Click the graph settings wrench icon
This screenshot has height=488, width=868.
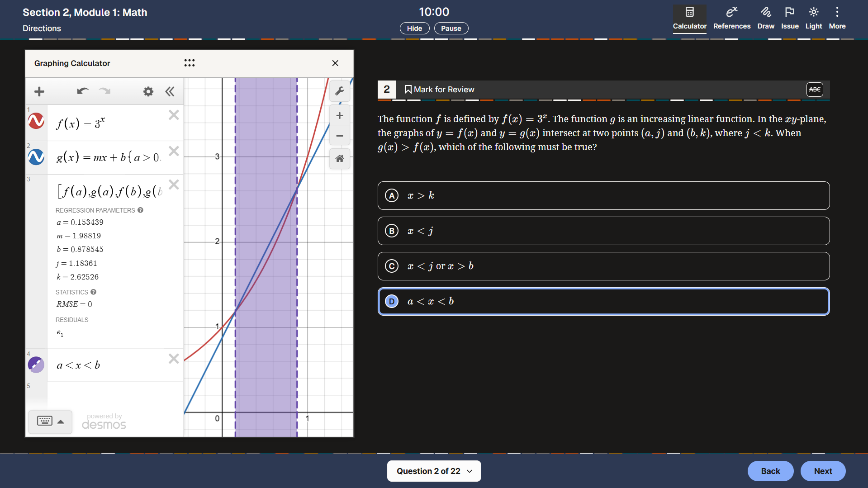(x=339, y=91)
